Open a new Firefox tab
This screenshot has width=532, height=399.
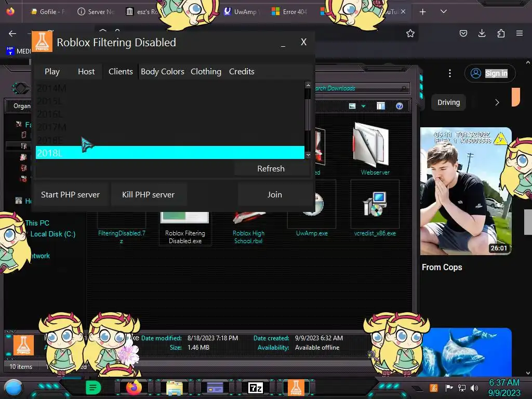[422, 12]
